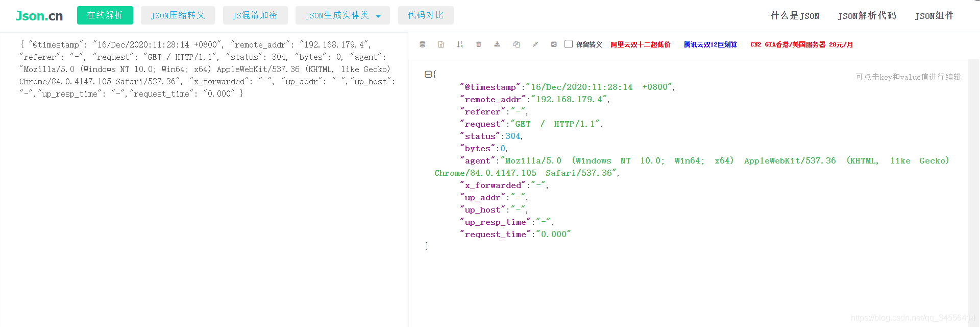The height and width of the screenshot is (327, 980).
Task: Edit the "up_addr" key
Action: point(483,198)
